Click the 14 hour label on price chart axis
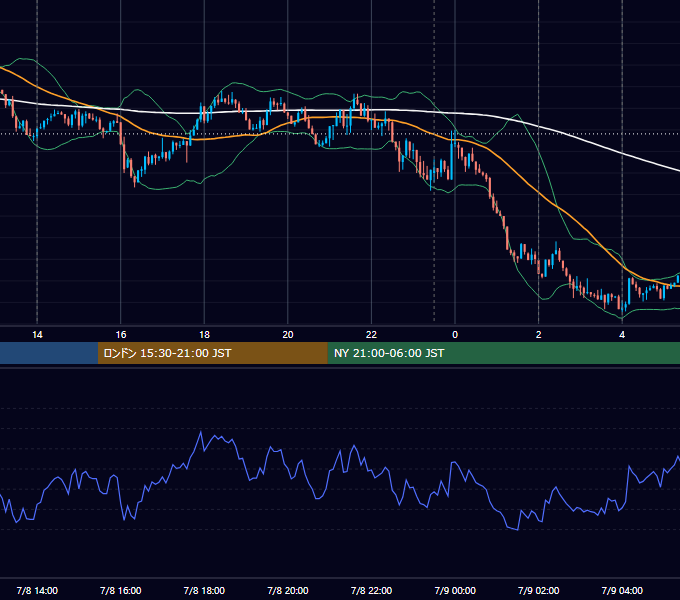This screenshot has width=680, height=600. 37,335
